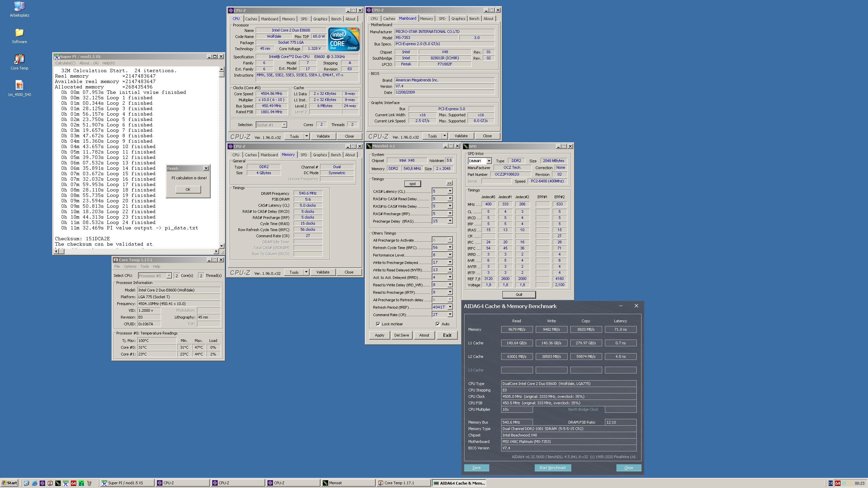Click the spd button in MemSet Timings

click(412, 184)
